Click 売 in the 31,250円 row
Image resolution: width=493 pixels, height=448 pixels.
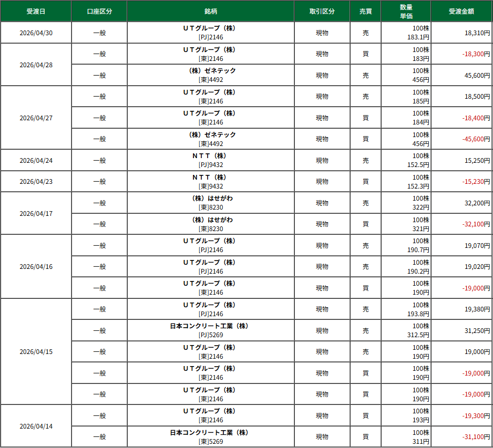(x=366, y=330)
